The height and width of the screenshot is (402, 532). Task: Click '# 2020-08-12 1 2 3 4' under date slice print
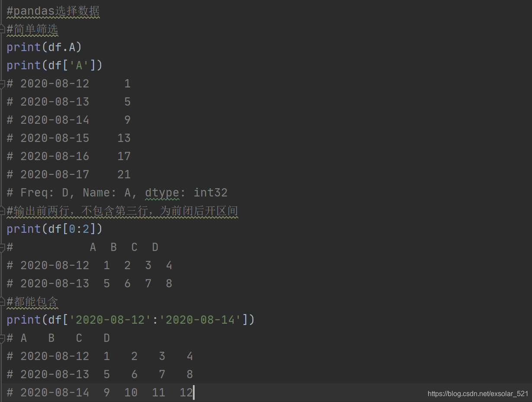tap(100, 356)
